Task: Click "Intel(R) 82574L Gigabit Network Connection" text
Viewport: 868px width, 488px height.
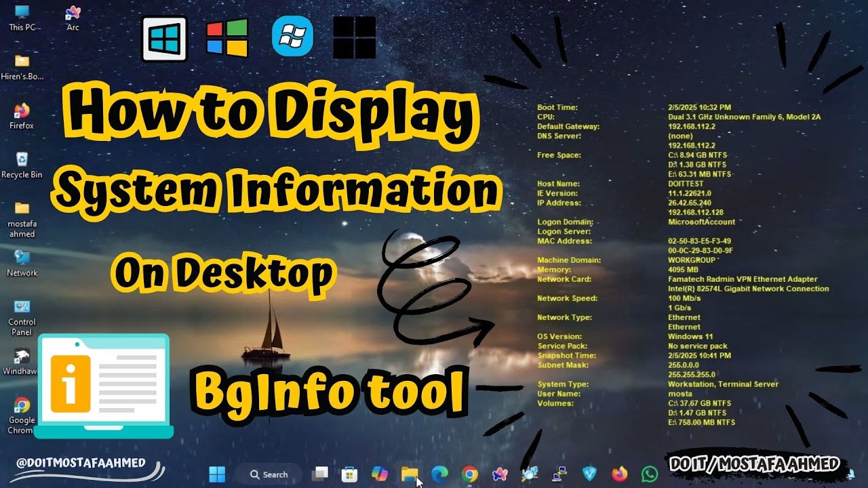Action: [748, 289]
